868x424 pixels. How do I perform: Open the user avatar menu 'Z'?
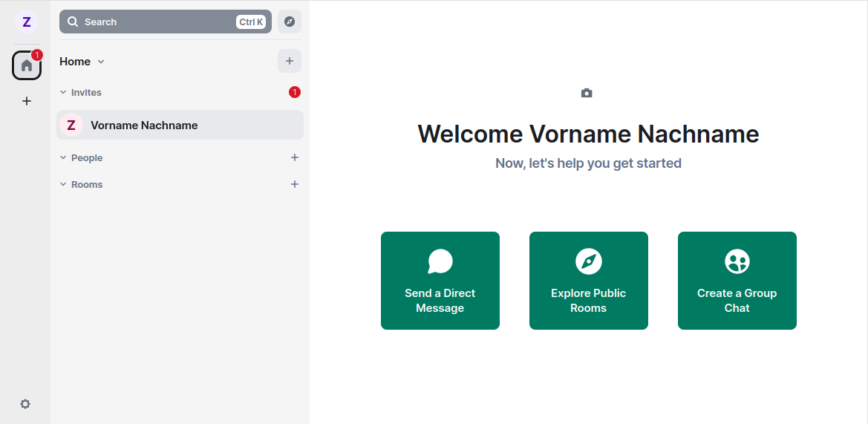[x=26, y=22]
